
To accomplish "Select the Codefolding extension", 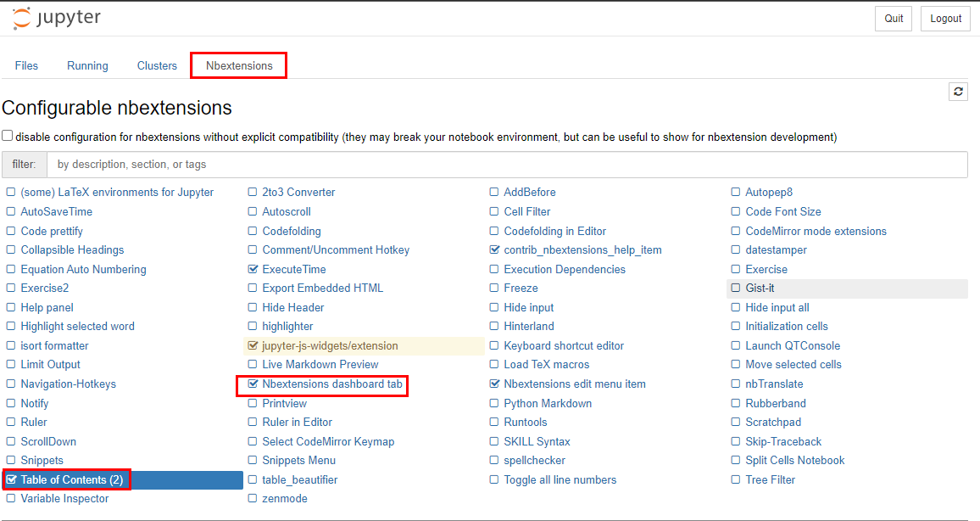I will tap(292, 231).
